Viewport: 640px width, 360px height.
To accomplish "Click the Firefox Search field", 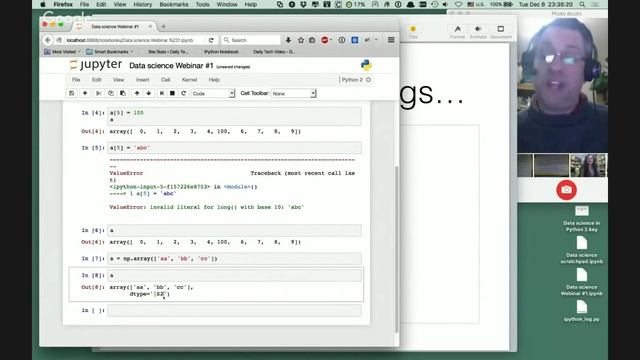I will pos(251,40).
